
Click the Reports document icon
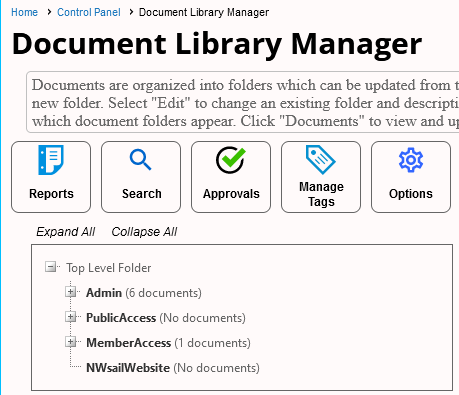pyautogui.click(x=51, y=160)
